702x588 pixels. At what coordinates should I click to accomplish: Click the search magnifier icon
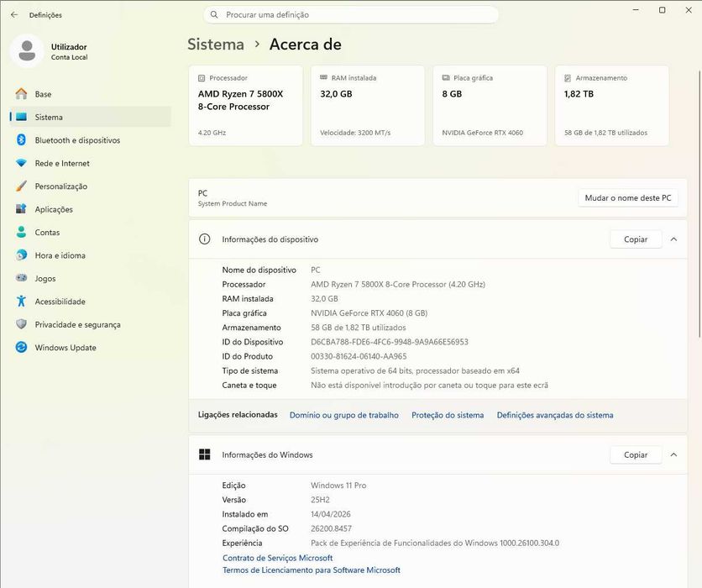pyautogui.click(x=214, y=15)
